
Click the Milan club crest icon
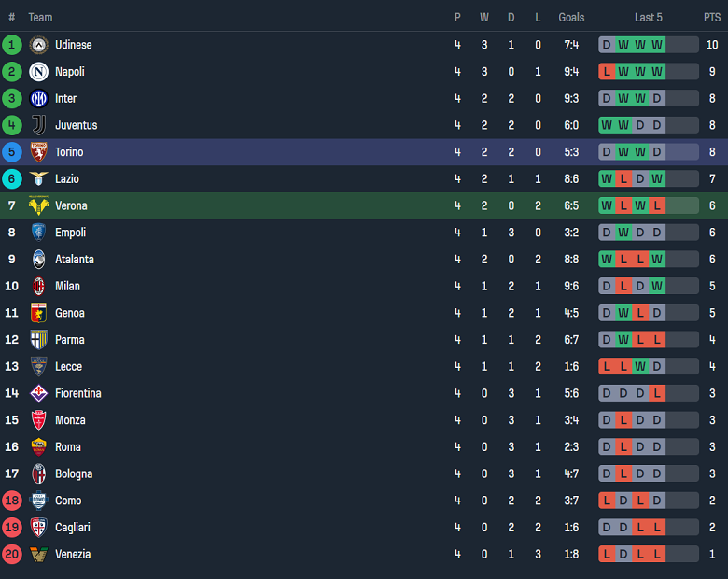pos(38,286)
